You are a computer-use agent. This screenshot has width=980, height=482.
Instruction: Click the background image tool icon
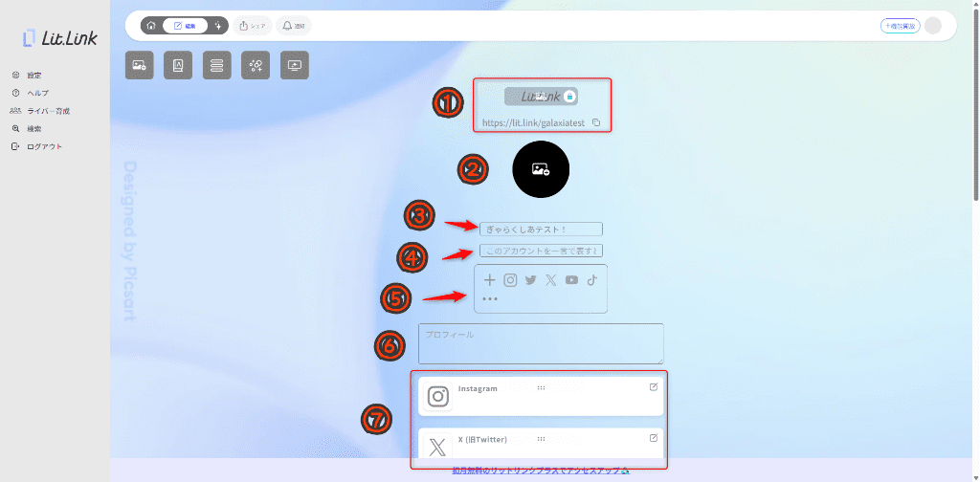(x=140, y=65)
